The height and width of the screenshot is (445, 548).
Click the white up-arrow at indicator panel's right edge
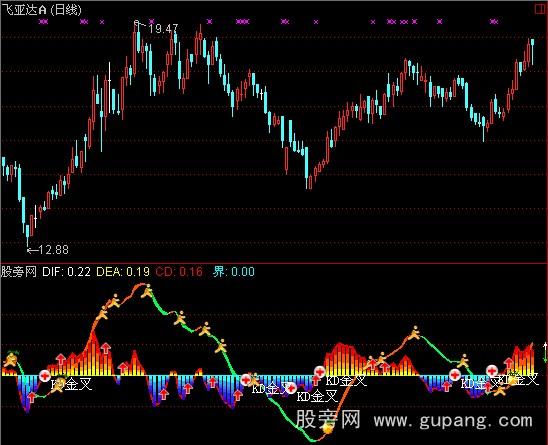(x=545, y=348)
